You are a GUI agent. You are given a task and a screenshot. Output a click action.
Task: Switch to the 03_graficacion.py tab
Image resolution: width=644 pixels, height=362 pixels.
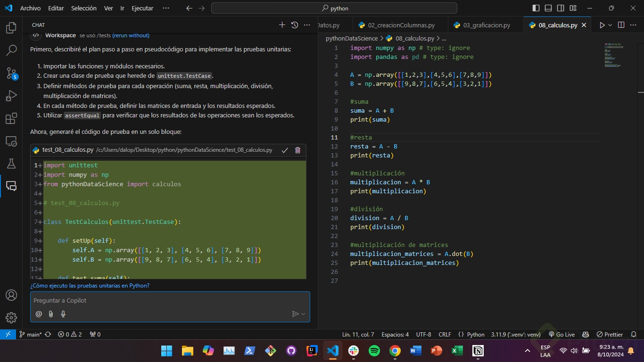click(487, 25)
